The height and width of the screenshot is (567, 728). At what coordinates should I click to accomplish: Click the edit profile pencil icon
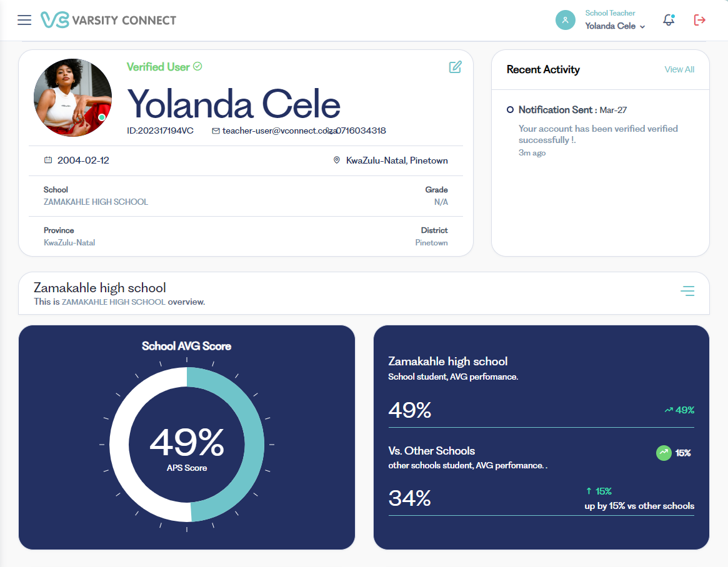click(x=455, y=67)
